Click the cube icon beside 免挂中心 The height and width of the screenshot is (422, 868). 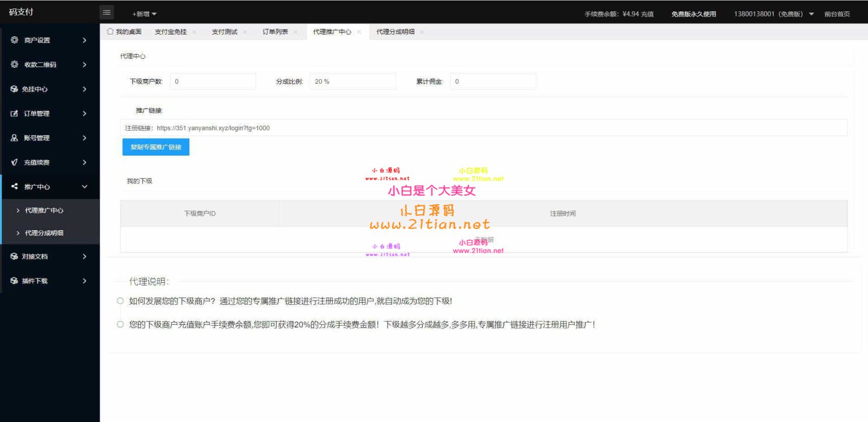coord(15,89)
